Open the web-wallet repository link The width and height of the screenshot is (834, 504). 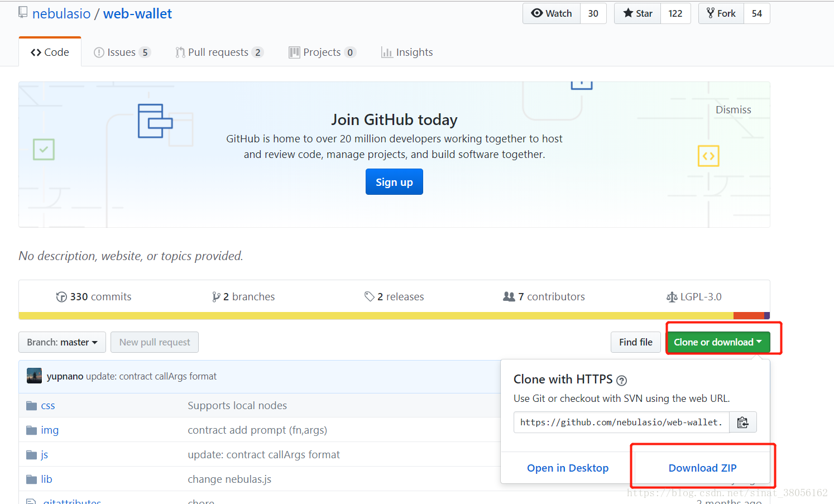137,14
